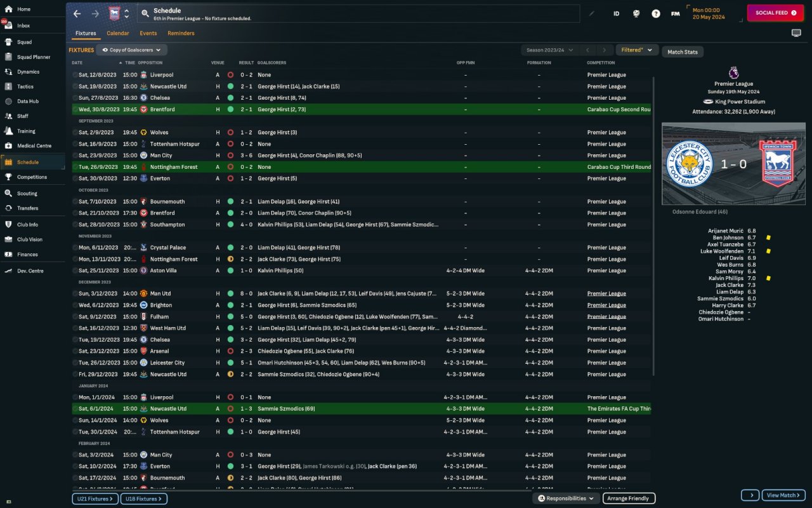Click the club switcher up/down arrows
The image size is (812, 508).
click(x=126, y=13)
